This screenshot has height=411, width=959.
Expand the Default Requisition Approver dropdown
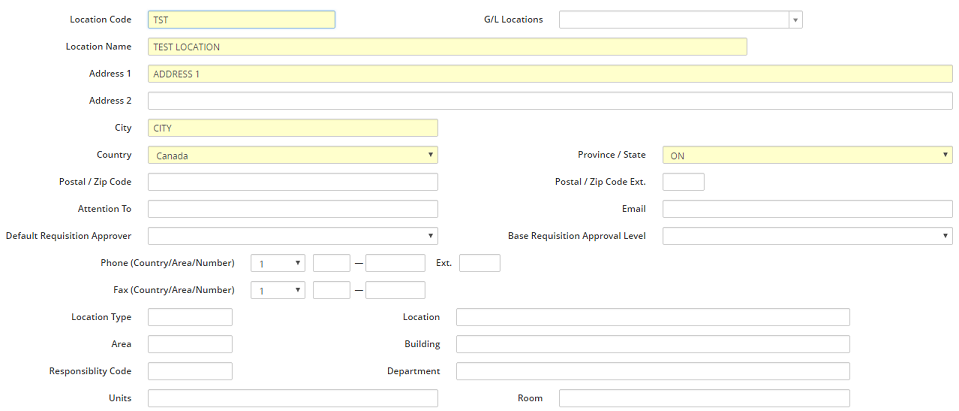[x=292, y=236]
